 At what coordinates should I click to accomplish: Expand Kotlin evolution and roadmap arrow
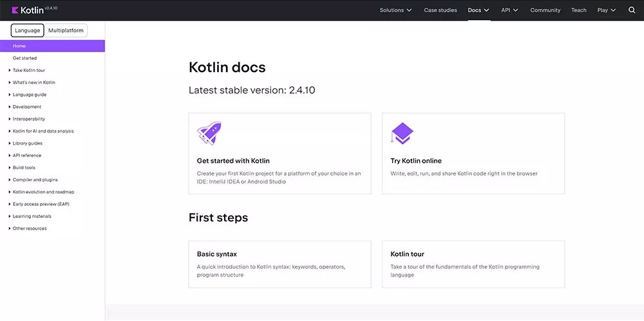tap(10, 192)
